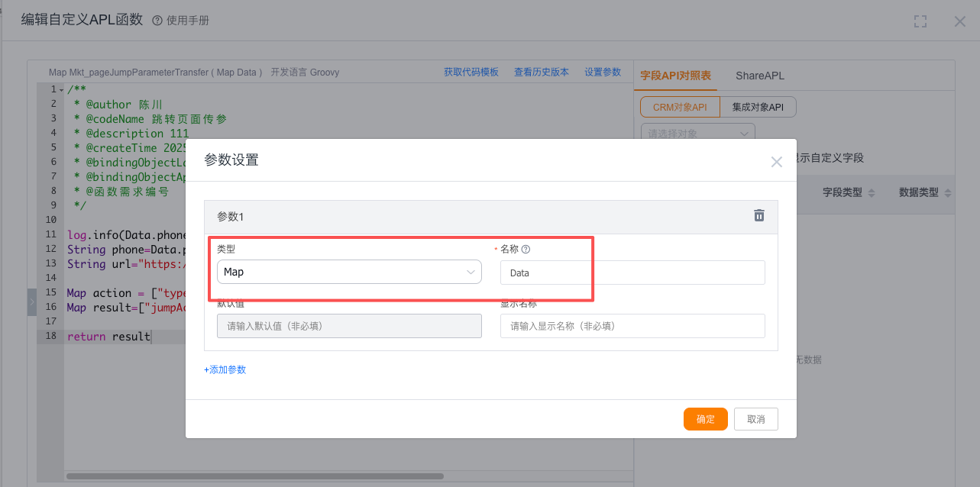Screen dimensions: 980x487
Task: Select the CRM对象API toggle option
Action: pyautogui.click(x=680, y=108)
